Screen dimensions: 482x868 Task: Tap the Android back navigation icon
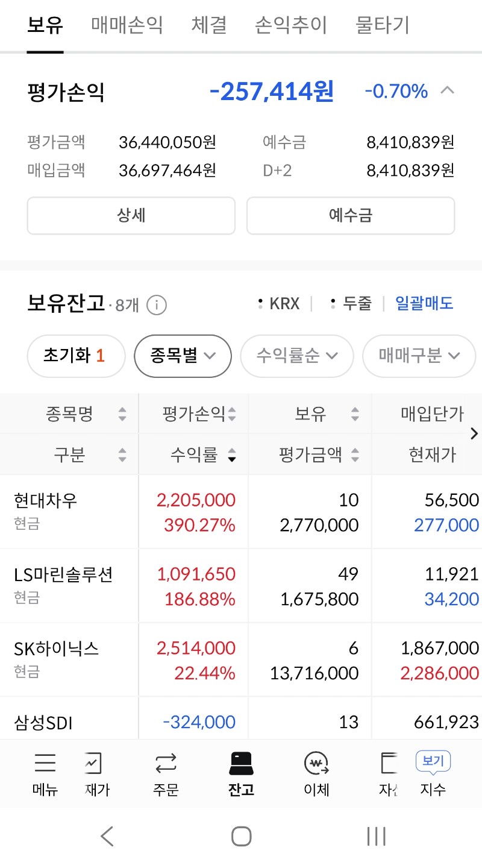coord(107,836)
